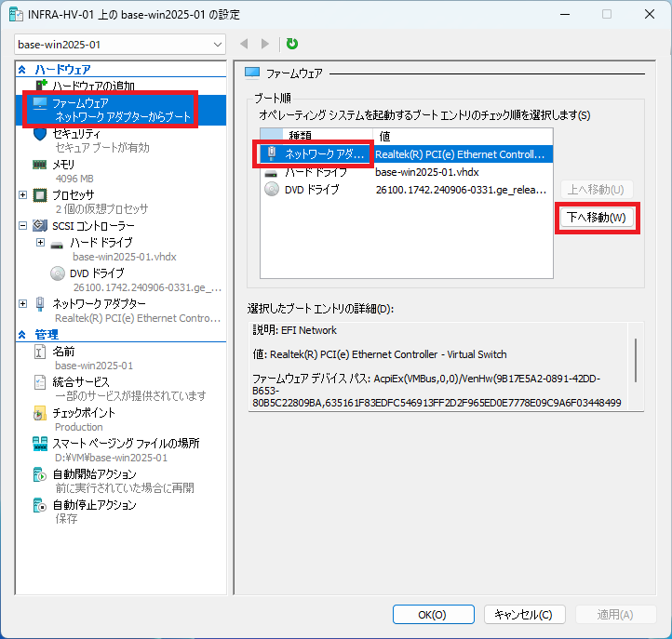Click セキュア ブートが有効 text
This screenshot has height=639, width=672.
click(102, 148)
